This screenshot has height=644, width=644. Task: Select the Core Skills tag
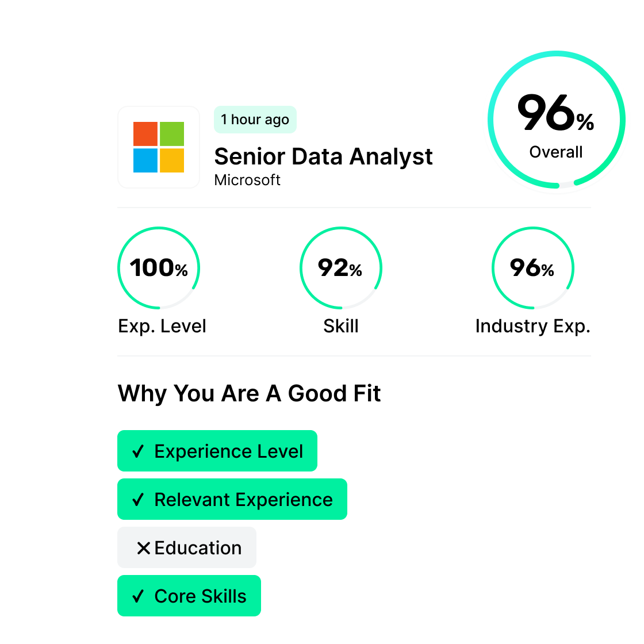[x=189, y=596]
